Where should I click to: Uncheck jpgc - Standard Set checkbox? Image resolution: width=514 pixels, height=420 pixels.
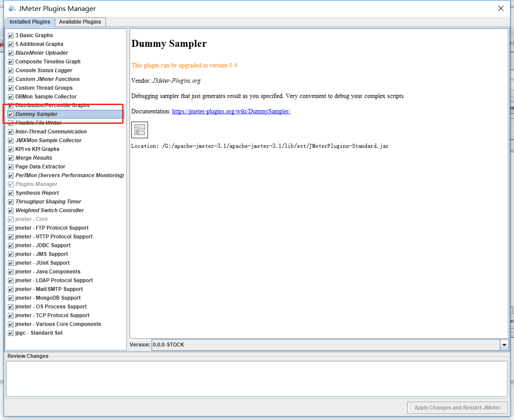tap(11, 333)
